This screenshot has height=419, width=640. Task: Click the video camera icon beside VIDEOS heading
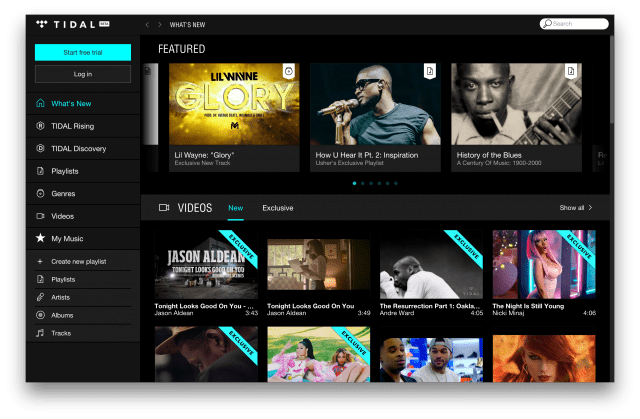coord(164,208)
